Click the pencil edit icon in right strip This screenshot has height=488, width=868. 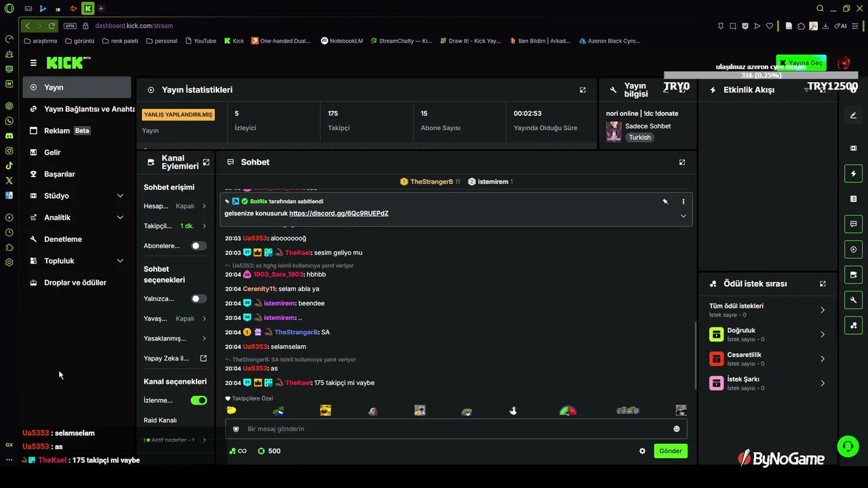(853, 115)
